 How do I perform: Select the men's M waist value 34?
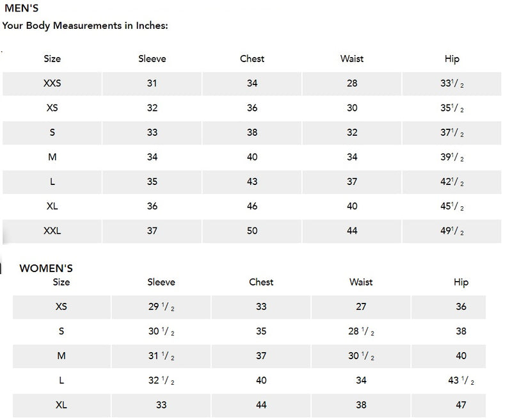pos(352,157)
